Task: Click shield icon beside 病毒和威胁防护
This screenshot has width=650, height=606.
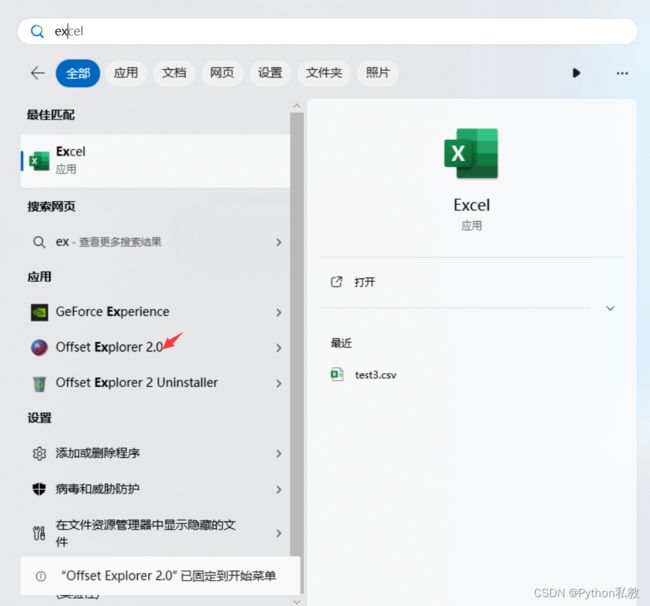Action: click(39, 489)
